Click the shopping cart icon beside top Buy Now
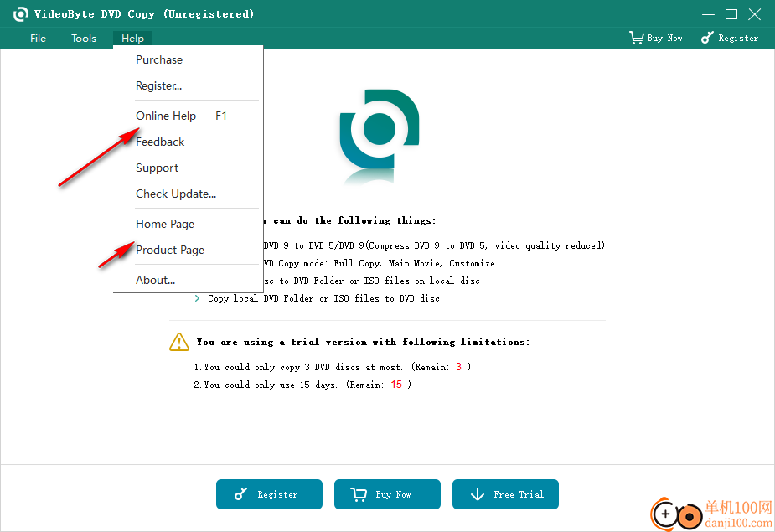This screenshot has width=775, height=532. (636, 38)
